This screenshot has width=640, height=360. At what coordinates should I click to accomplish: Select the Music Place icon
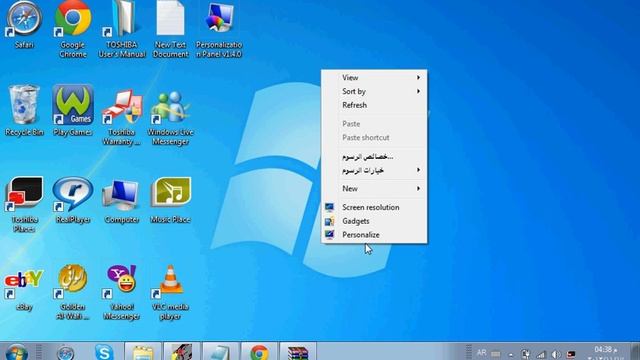pos(170,200)
